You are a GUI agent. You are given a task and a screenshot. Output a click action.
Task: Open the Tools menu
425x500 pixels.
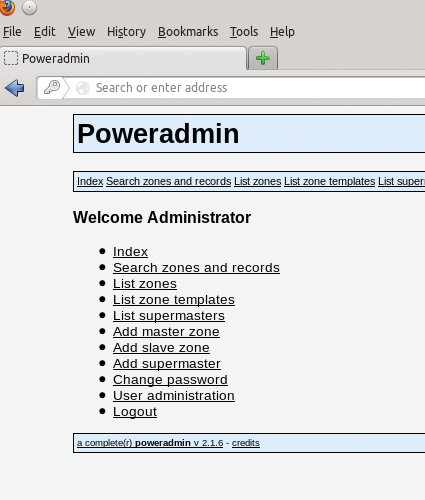tap(244, 32)
